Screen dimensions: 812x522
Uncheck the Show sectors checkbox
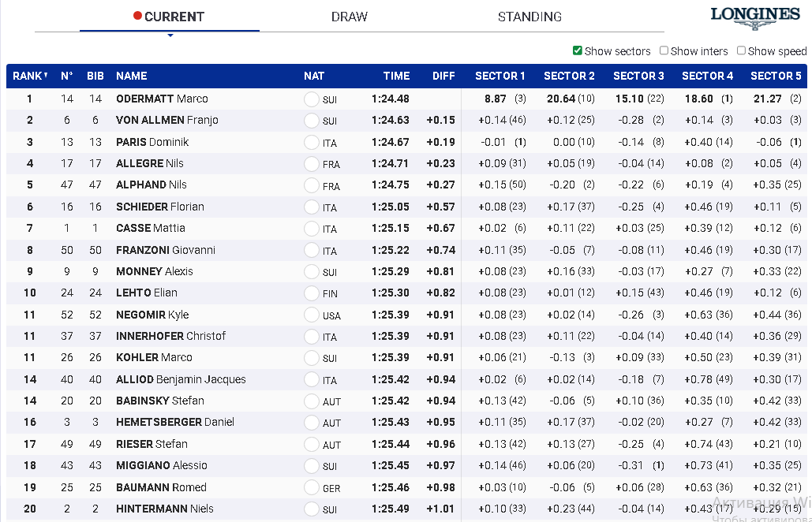(578, 50)
